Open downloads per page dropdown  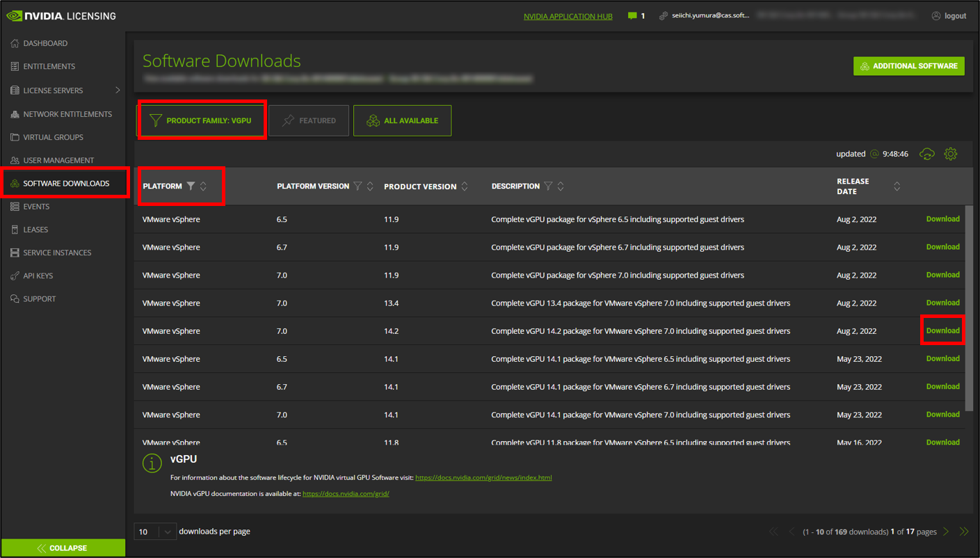click(x=154, y=532)
